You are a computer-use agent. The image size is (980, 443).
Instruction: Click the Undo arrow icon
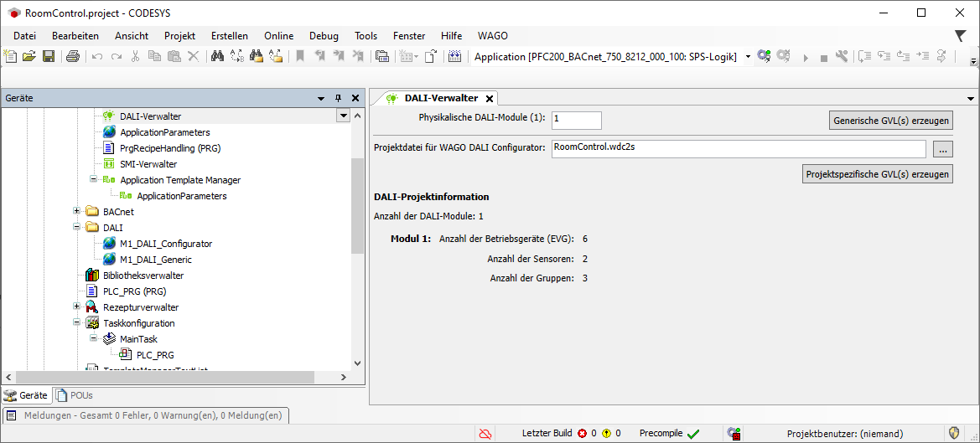(97, 57)
